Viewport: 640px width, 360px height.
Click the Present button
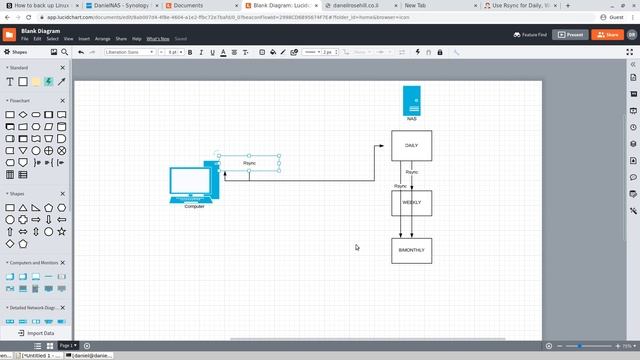(570, 35)
